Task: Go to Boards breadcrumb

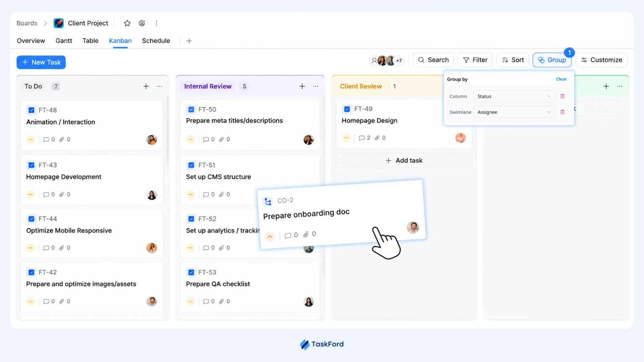Action: 27,23
